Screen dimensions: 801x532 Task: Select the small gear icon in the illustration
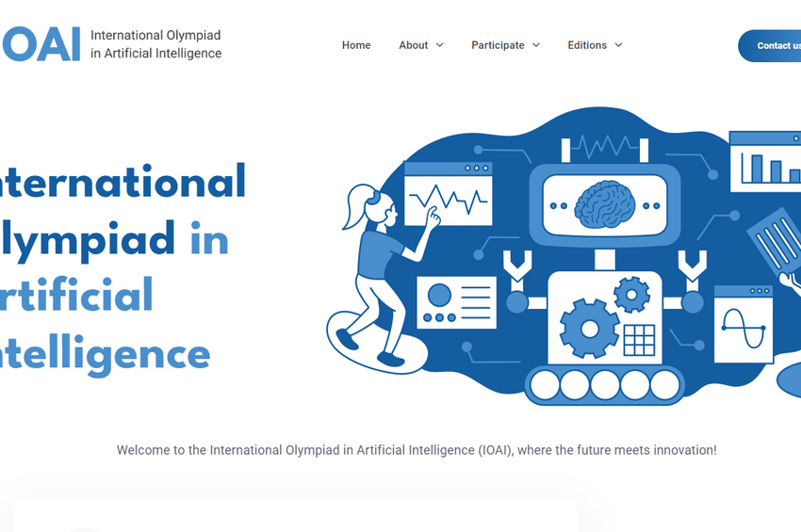click(x=631, y=295)
